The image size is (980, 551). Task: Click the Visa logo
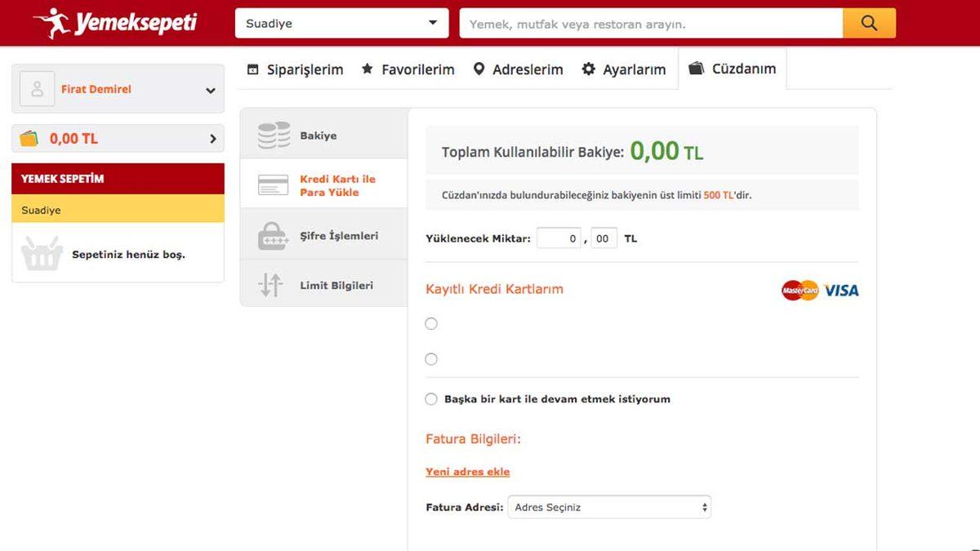point(840,290)
